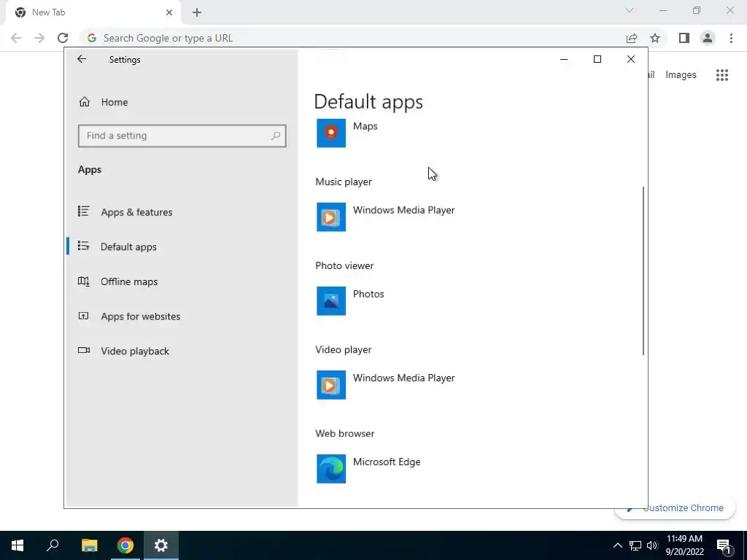Open the Google apps grid in Chrome
Screen dimensions: 747x560
721,75
